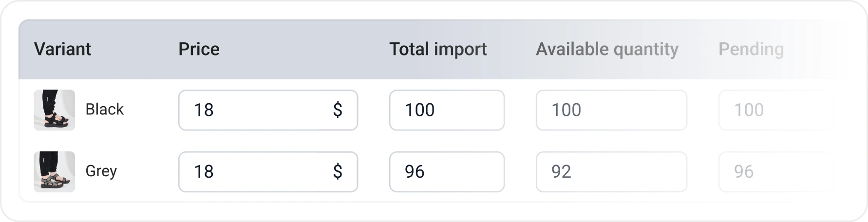Click the faded Pending column header
This screenshot has width=868, height=222.
[x=751, y=49]
